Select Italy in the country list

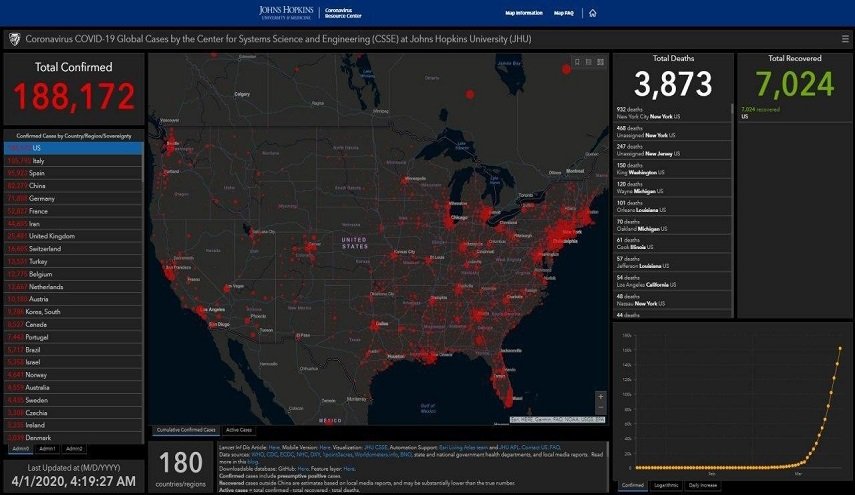tap(74, 161)
